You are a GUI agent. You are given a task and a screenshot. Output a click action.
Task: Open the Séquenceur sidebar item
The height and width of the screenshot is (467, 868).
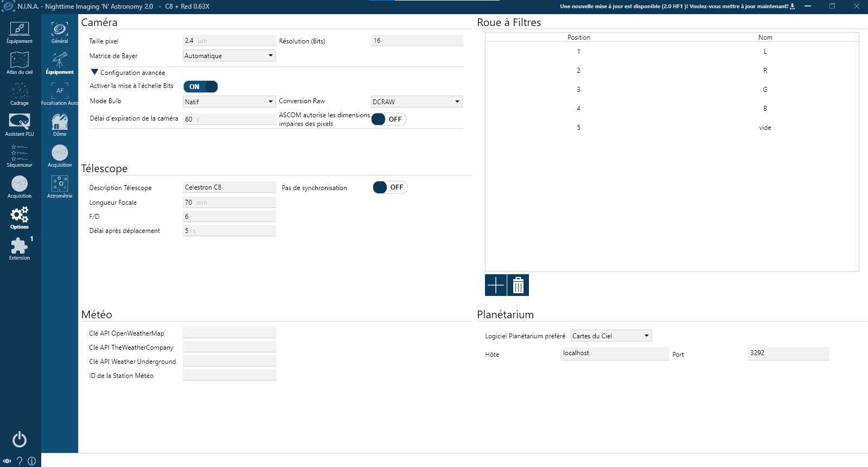(20, 156)
